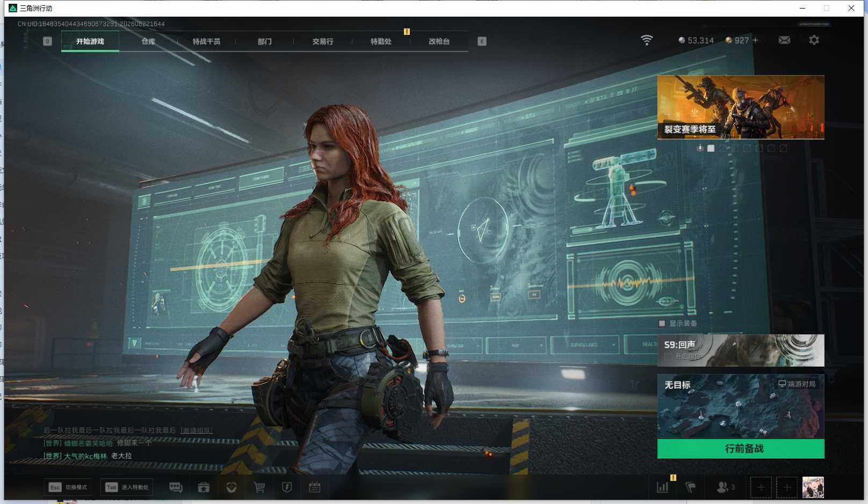Open the 裂变赛季将至 banner

(741, 107)
